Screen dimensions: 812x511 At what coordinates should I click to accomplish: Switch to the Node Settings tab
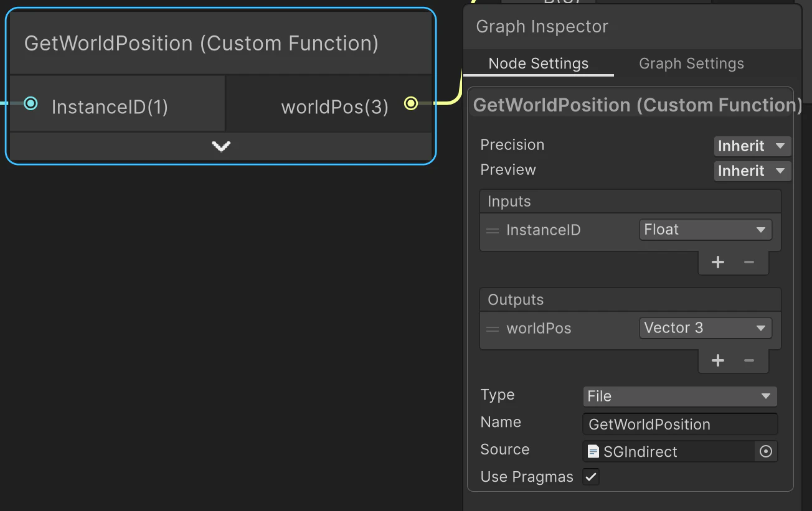pyautogui.click(x=539, y=63)
